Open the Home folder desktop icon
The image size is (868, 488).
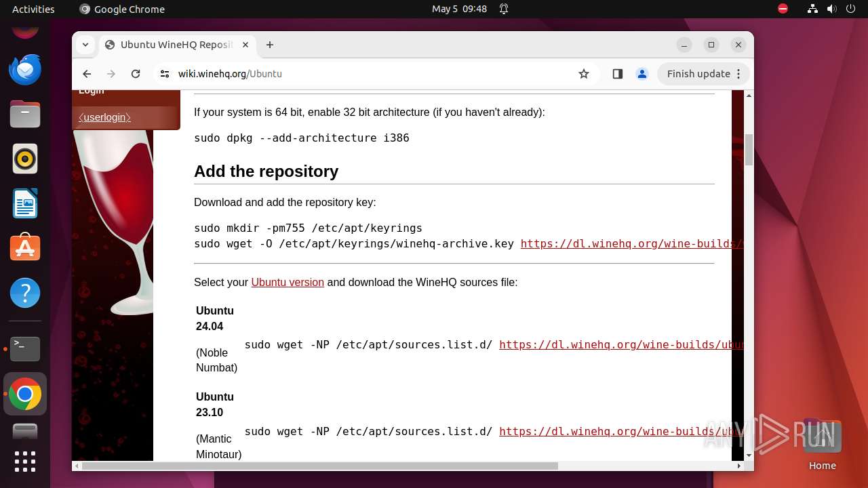[x=822, y=445]
